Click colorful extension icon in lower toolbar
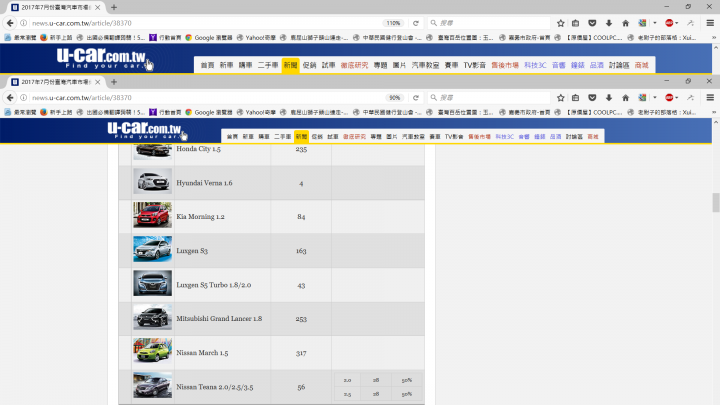The width and height of the screenshot is (720, 405). [x=642, y=97]
